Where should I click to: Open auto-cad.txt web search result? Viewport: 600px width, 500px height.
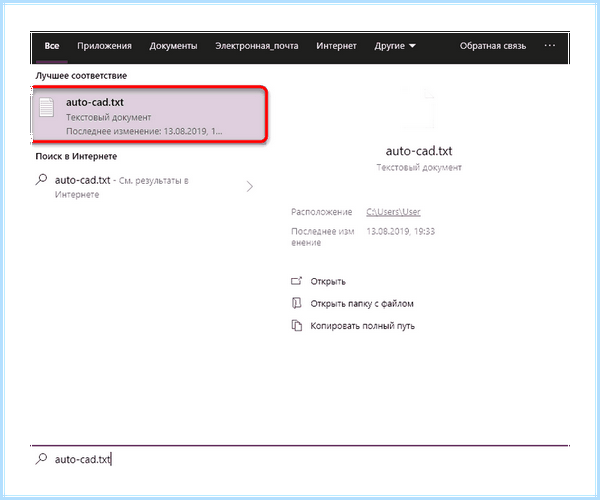click(x=143, y=187)
